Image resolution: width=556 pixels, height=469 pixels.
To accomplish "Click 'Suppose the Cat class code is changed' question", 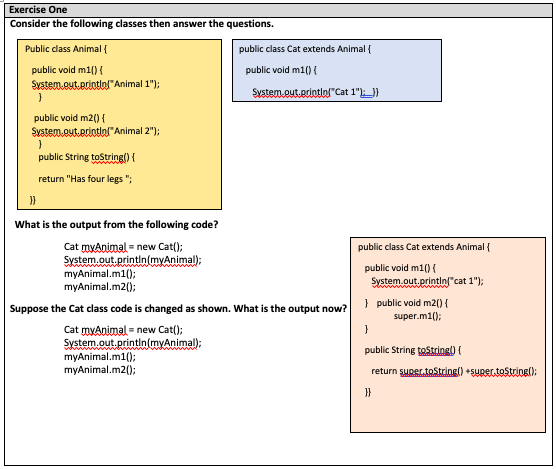I will 178,309.
